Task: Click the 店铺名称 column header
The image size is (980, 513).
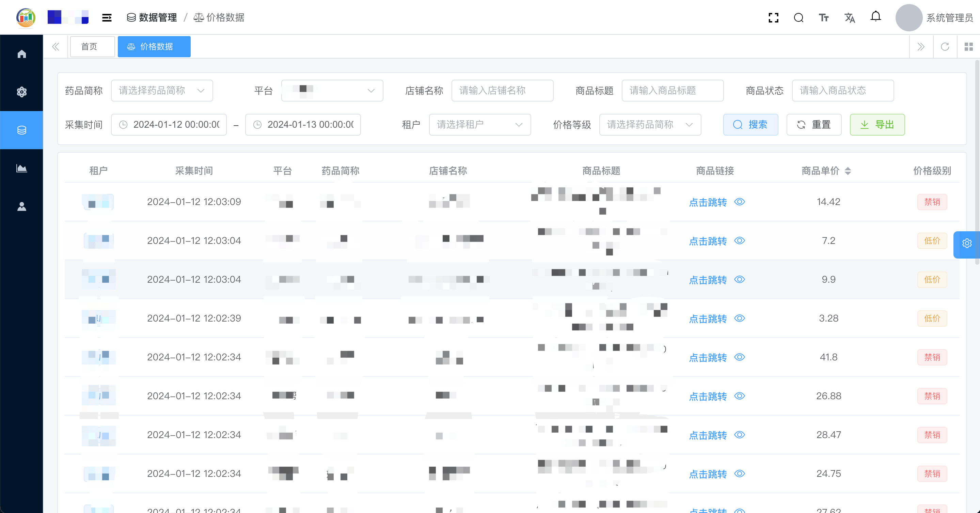Action: click(x=448, y=171)
